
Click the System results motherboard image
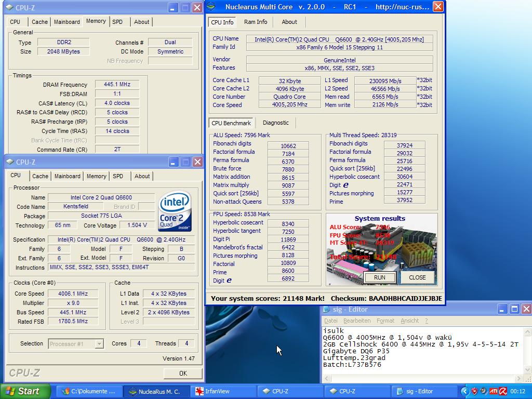pos(382,249)
